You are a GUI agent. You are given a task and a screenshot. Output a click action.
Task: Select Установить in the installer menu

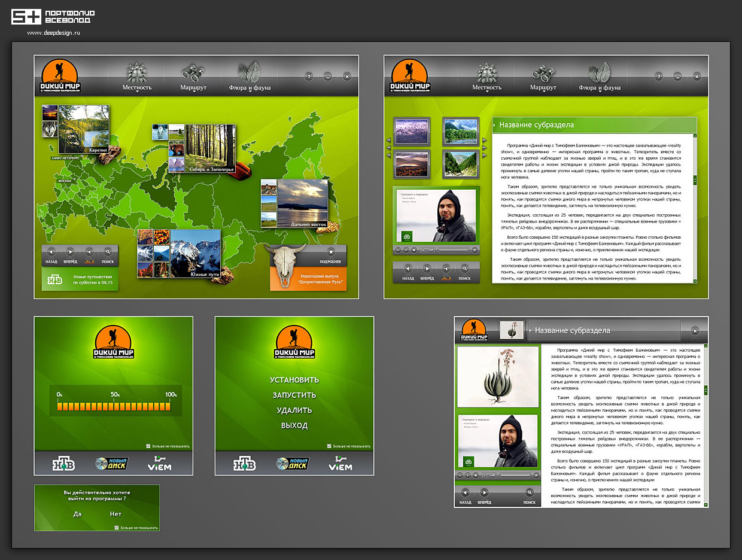point(294,380)
